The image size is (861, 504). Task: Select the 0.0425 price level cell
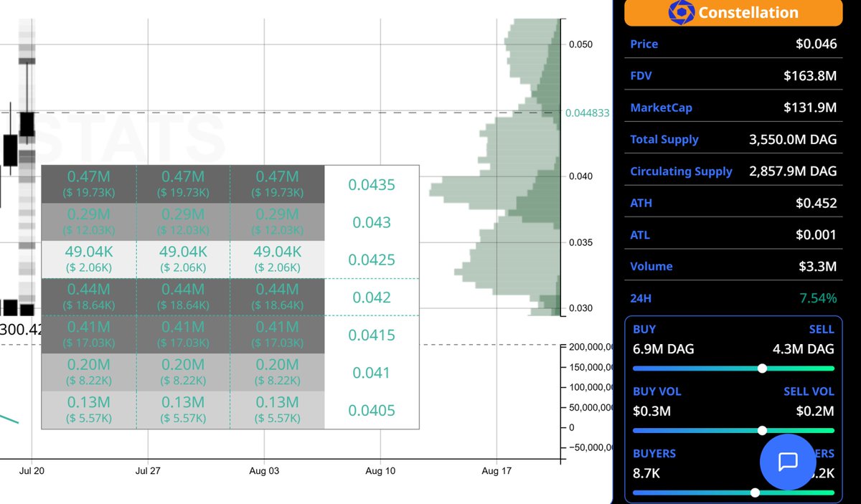click(x=372, y=260)
